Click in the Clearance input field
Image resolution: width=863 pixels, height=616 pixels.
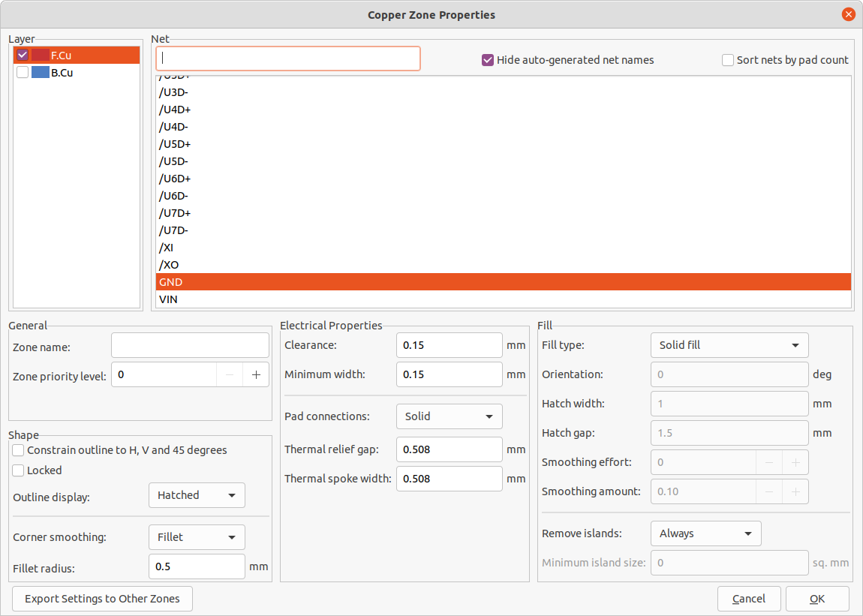click(x=449, y=345)
